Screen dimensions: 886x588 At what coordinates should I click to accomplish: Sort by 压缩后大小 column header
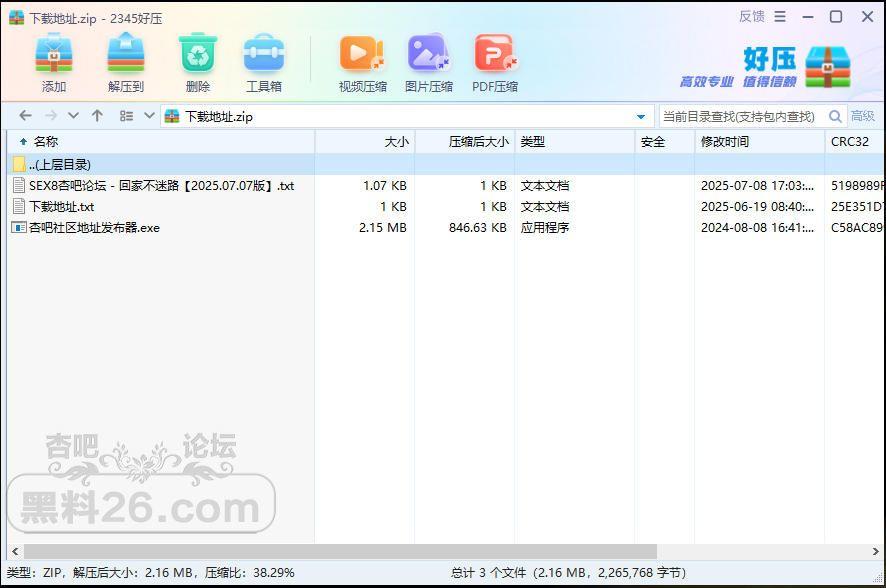465,142
